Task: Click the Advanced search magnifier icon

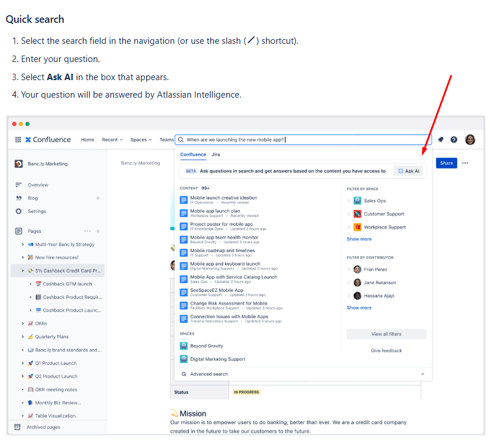Action: [184, 374]
